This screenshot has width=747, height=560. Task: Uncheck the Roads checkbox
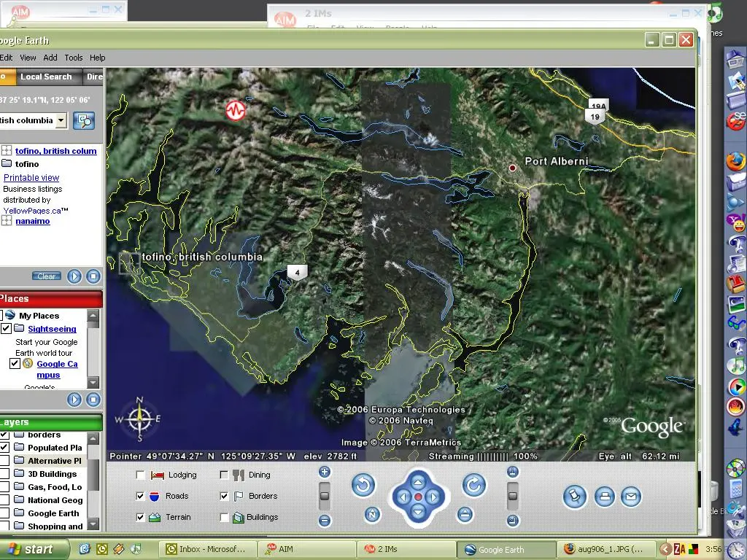click(x=141, y=496)
